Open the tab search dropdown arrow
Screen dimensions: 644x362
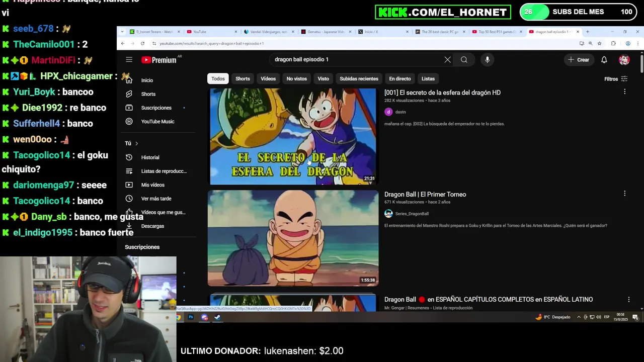pos(122,32)
